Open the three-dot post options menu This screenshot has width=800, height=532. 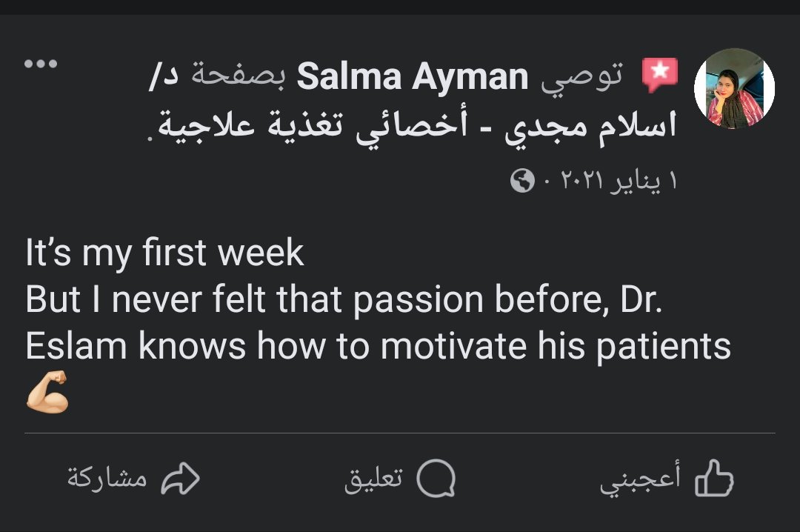40,64
